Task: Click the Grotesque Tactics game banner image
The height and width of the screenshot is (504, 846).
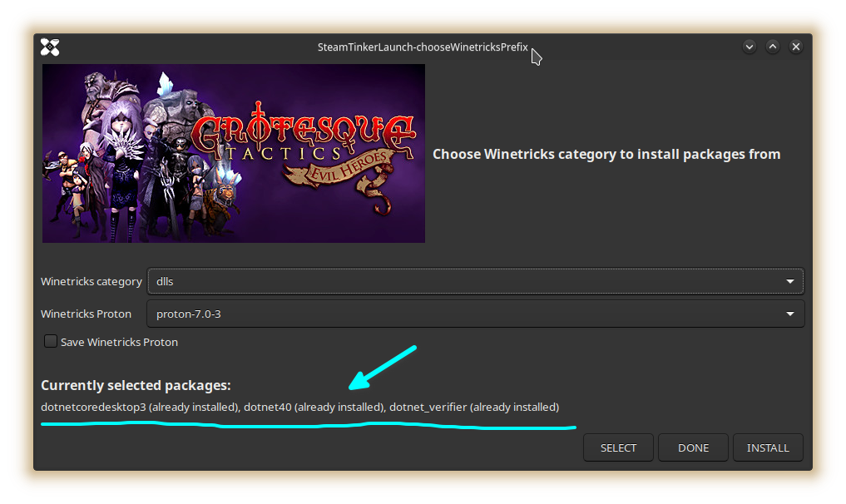Action: tap(234, 153)
